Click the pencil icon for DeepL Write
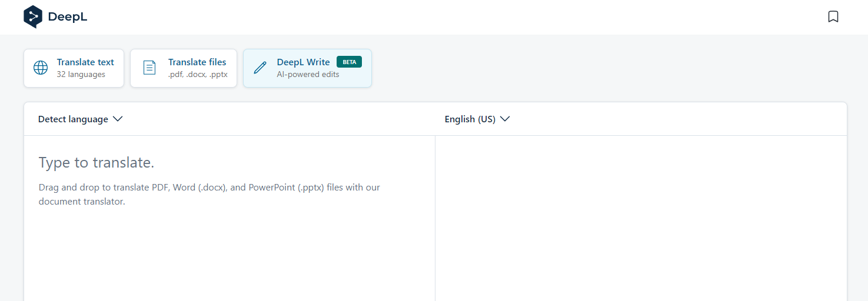868x301 pixels. (x=260, y=68)
